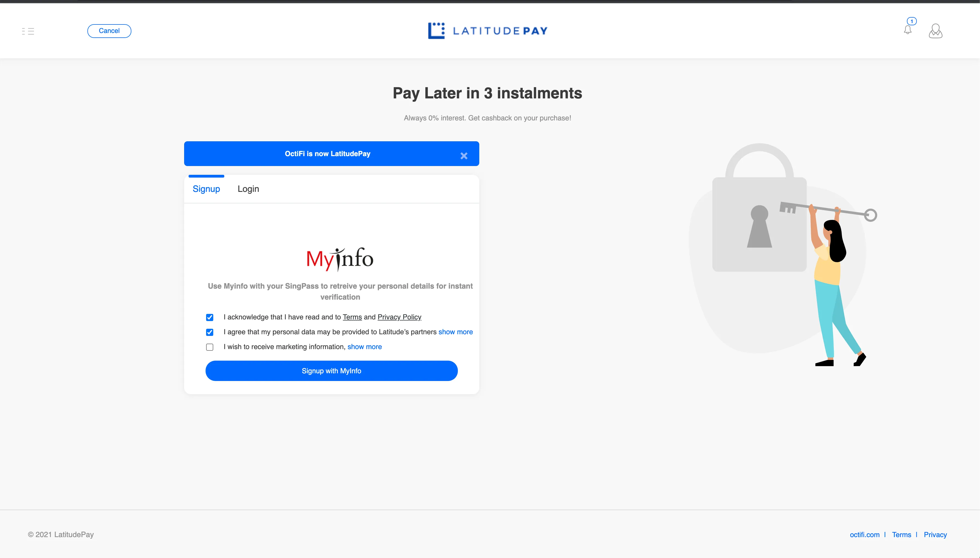Uncheck the personal data sharing agreement
The image size is (980, 558).
pyautogui.click(x=210, y=332)
